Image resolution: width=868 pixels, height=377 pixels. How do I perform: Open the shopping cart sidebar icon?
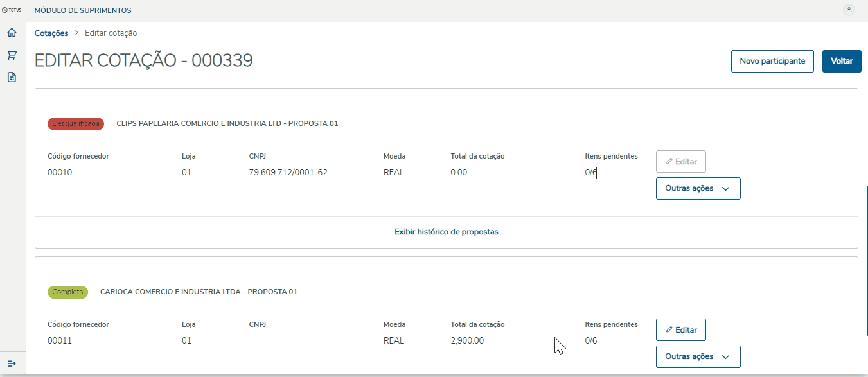click(12, 55)
